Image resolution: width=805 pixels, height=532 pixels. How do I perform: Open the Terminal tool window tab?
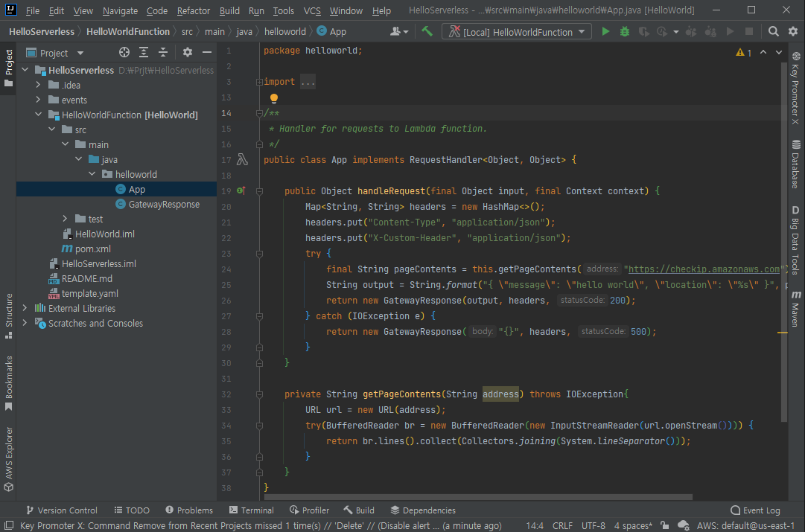pos(252,510)
